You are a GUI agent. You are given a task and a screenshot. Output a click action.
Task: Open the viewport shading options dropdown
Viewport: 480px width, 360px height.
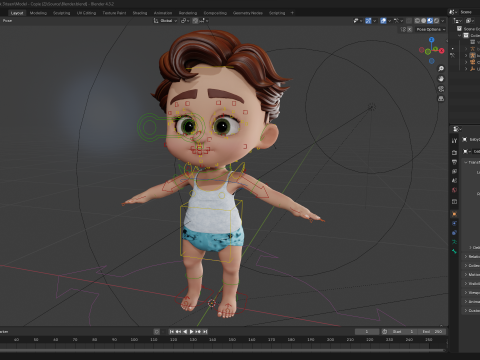[443, 21]
